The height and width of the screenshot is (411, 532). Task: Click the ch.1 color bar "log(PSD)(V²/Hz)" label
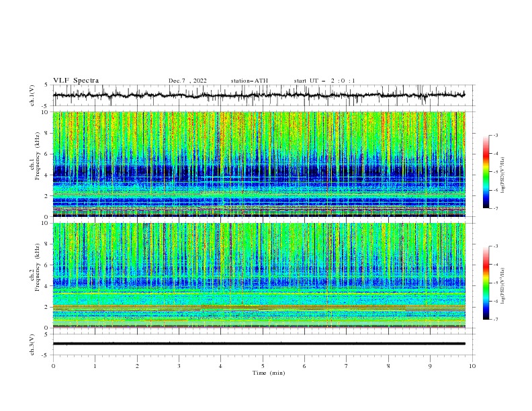click(503, 175)
